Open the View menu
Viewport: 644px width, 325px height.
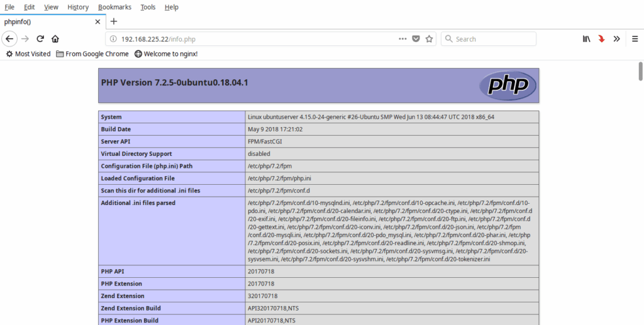pos(51,7)
